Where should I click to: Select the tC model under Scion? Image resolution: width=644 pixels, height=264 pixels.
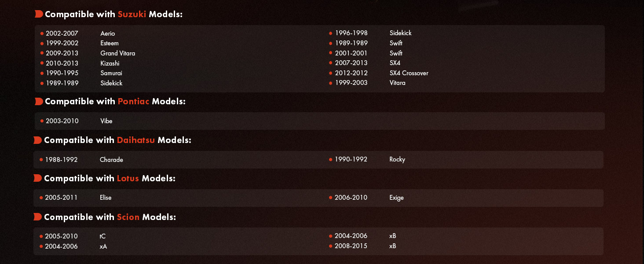103,236
